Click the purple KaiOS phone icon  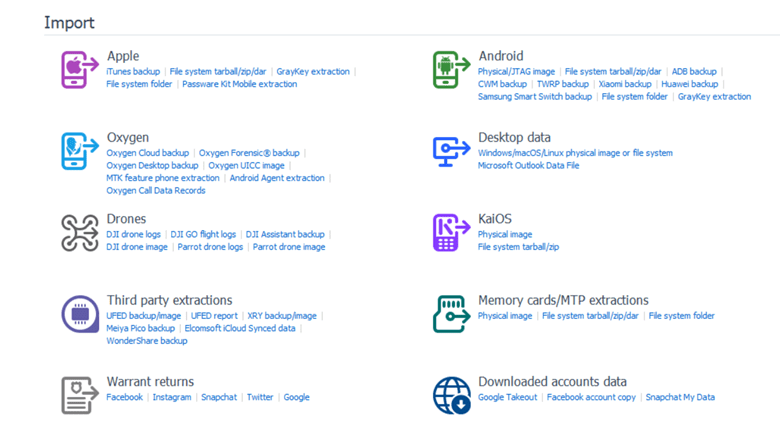[451, 232]
